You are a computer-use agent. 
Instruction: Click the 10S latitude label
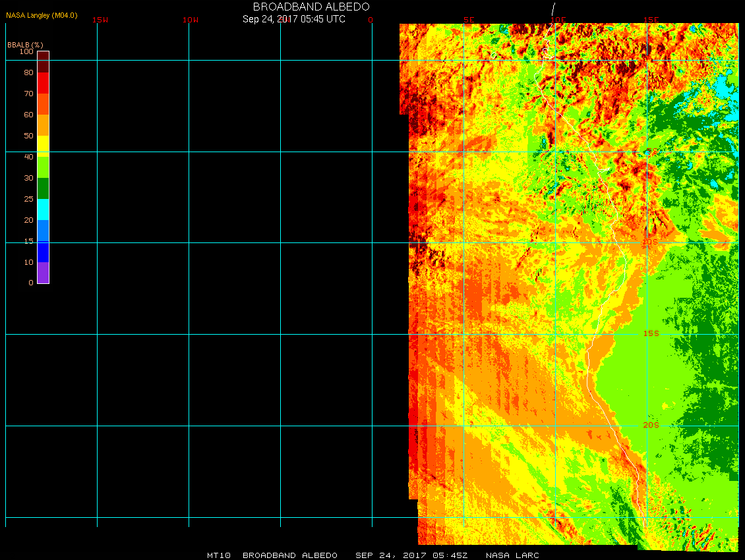click(650, 242)
